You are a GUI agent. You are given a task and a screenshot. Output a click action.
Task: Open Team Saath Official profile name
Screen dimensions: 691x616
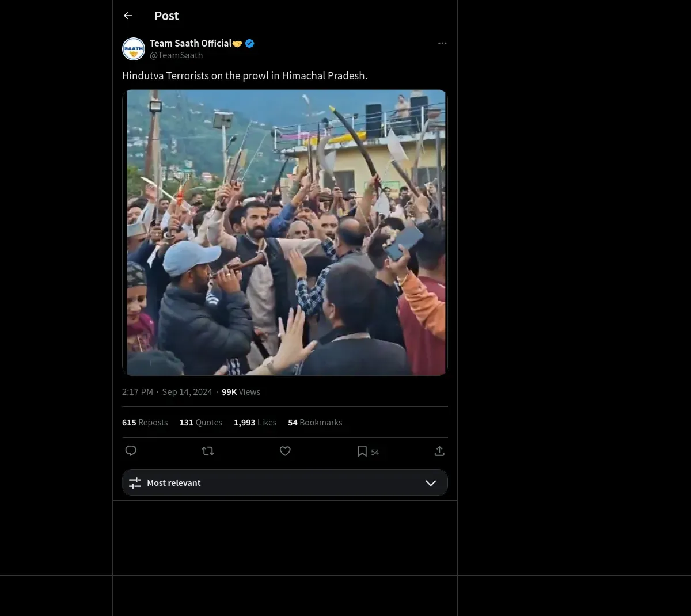(191, 43)
